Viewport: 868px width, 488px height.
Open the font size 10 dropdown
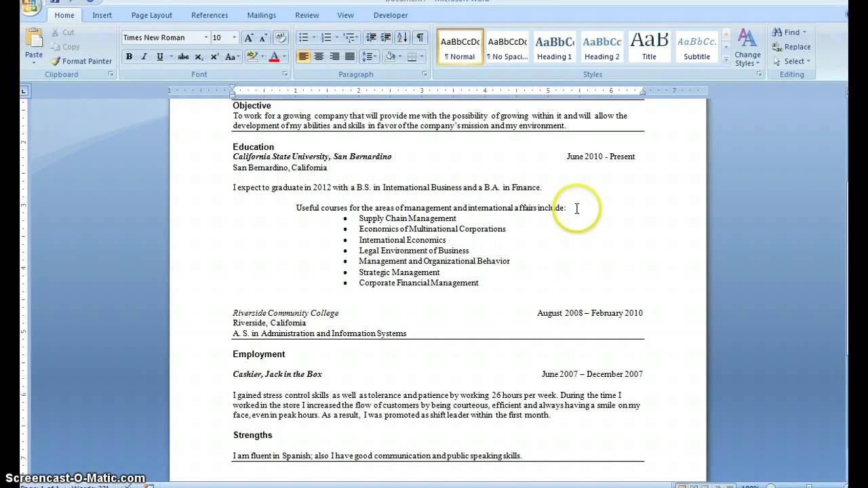[235, 38]
